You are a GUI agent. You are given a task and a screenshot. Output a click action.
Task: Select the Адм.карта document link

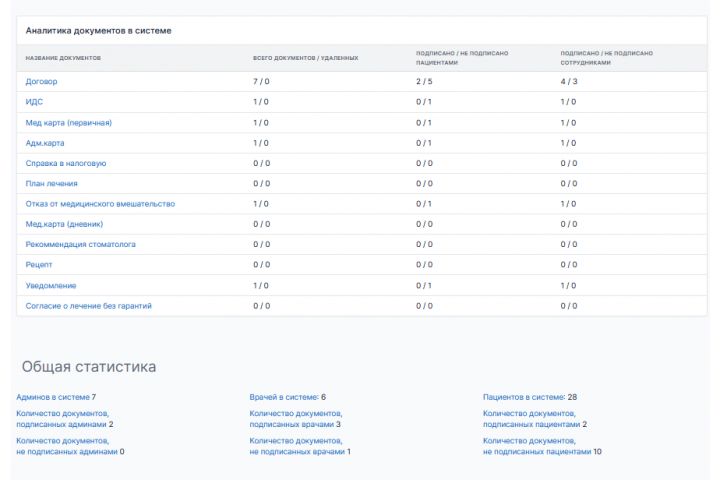pos(45,143)
